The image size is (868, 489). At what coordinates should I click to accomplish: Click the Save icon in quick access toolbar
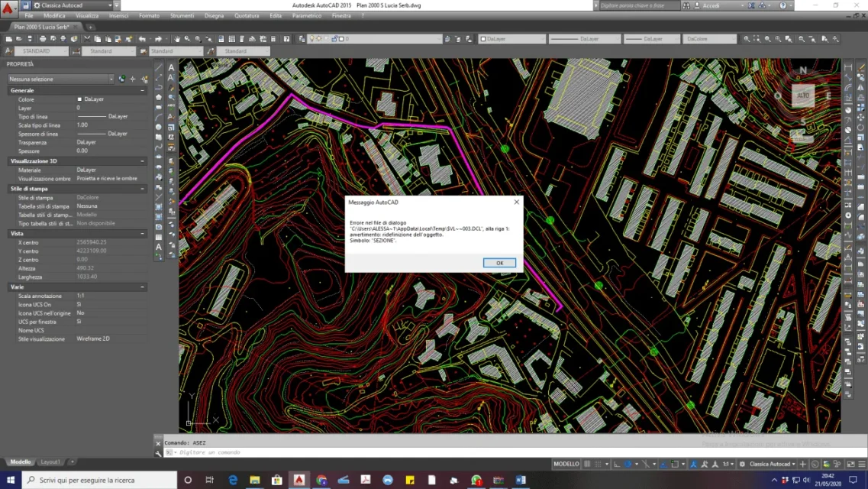(x=25, y=5)
